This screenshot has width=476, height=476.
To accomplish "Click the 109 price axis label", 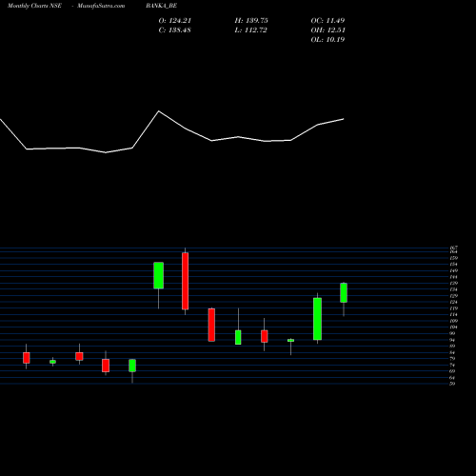I will (454, 321).
